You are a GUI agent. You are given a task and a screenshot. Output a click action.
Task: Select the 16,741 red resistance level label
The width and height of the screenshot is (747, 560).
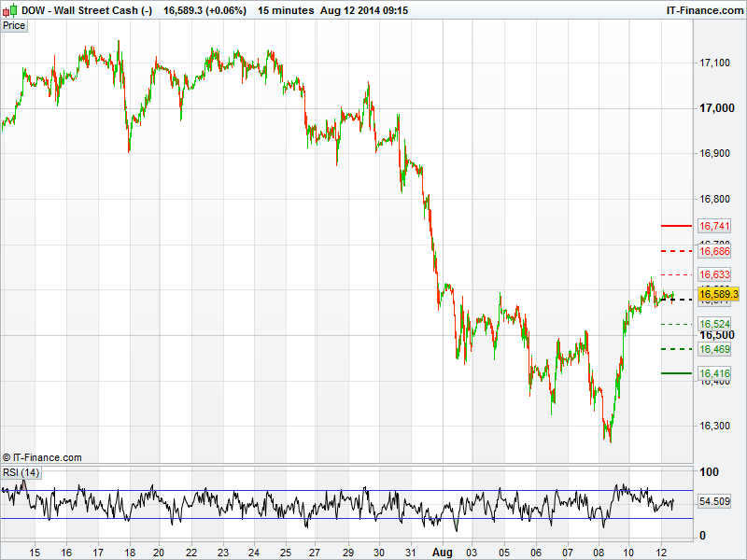coord(714,226)
